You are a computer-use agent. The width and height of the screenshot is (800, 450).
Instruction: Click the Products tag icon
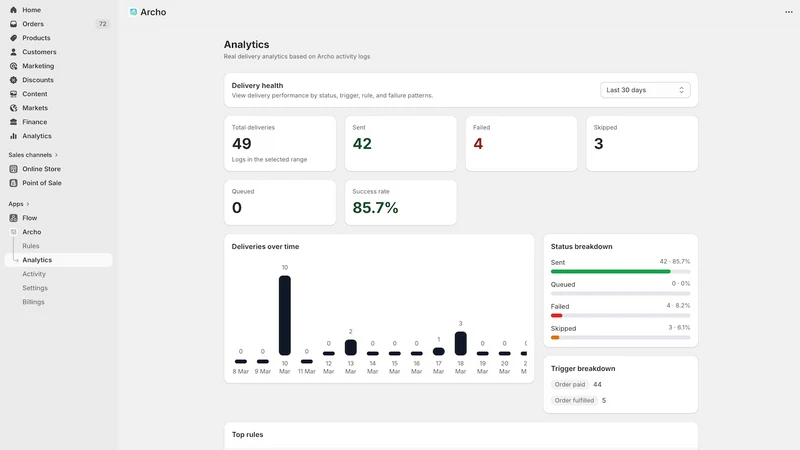pos(13,38)
